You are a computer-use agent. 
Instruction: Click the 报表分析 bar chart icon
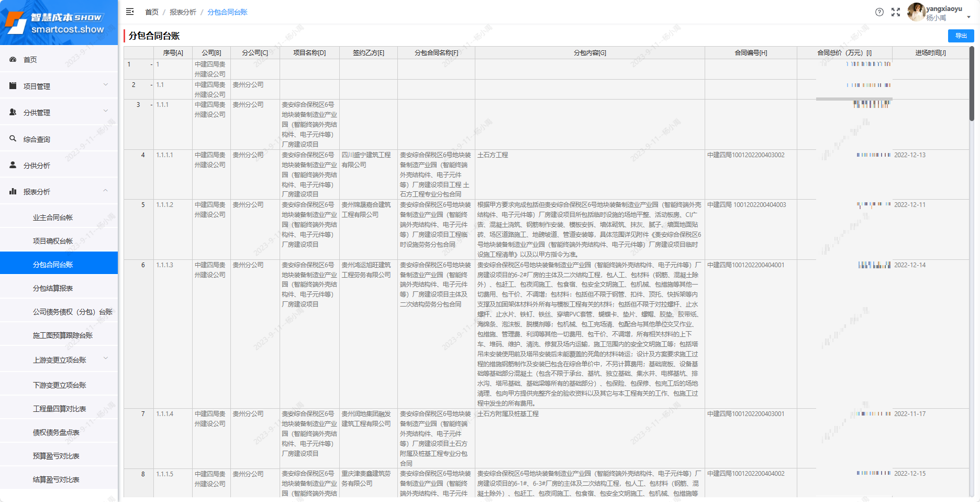tap(13, 192)
